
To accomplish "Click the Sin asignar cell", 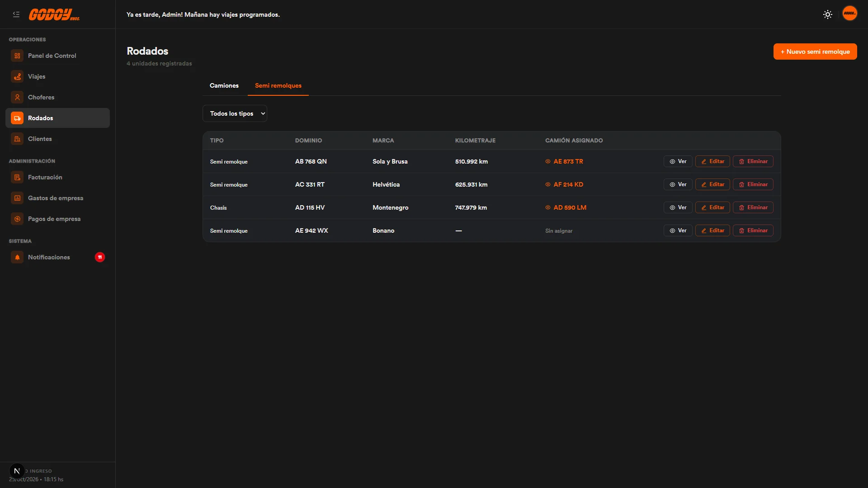I will click(x=559, y=231).
